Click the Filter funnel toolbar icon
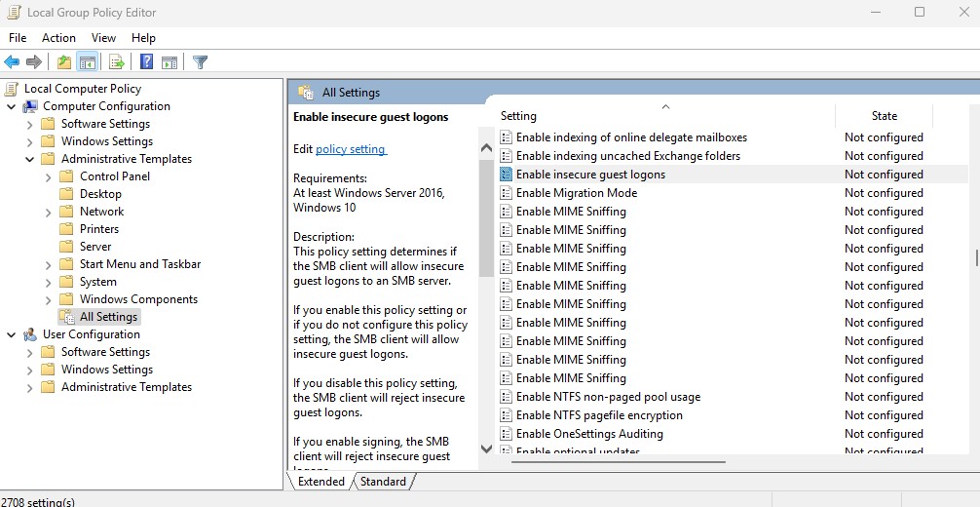This screenshot has width=980, height=507. pos(200,62)
